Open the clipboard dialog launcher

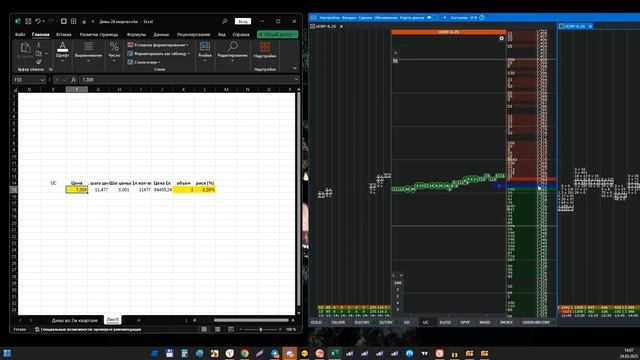[x=51, y=69]
